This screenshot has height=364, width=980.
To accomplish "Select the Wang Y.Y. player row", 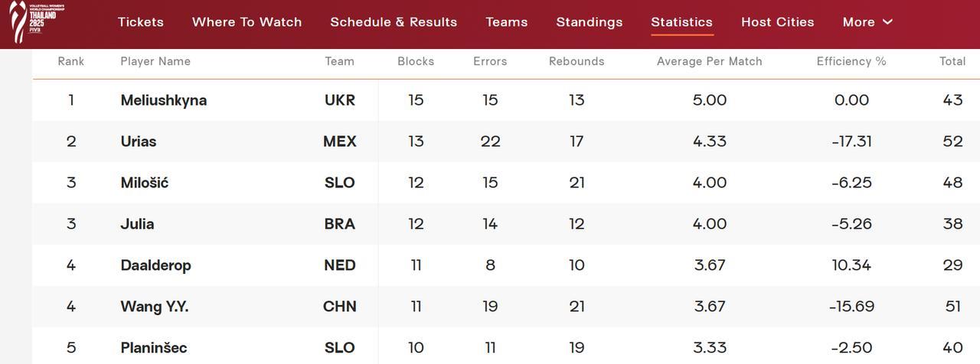I will click(155, 307).
